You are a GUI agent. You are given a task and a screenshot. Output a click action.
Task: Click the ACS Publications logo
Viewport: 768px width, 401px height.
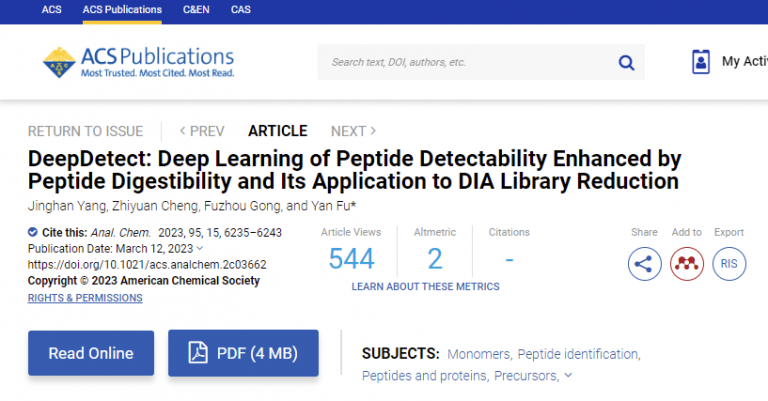point(139,62)
